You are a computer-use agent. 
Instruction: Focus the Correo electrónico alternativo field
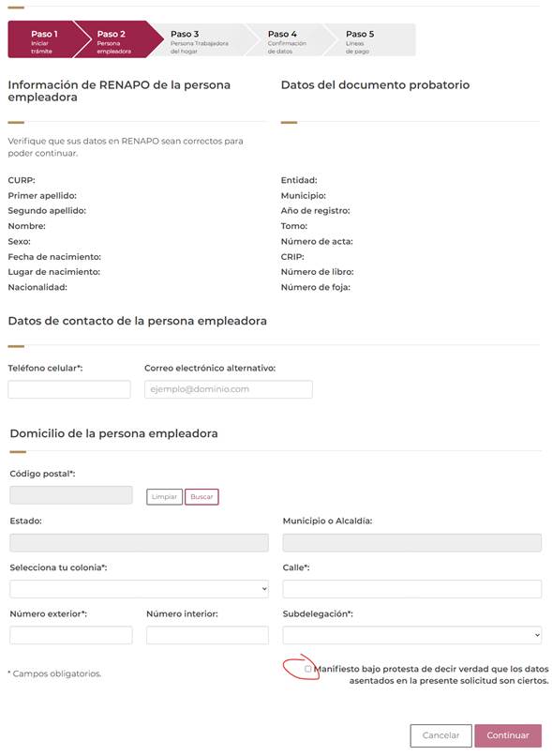click(229, 389)
